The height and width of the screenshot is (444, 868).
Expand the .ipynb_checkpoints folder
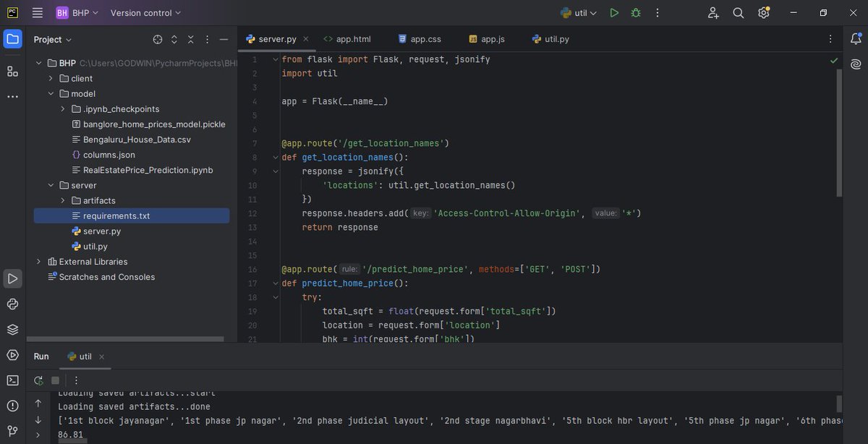click(x=63, y=109)
